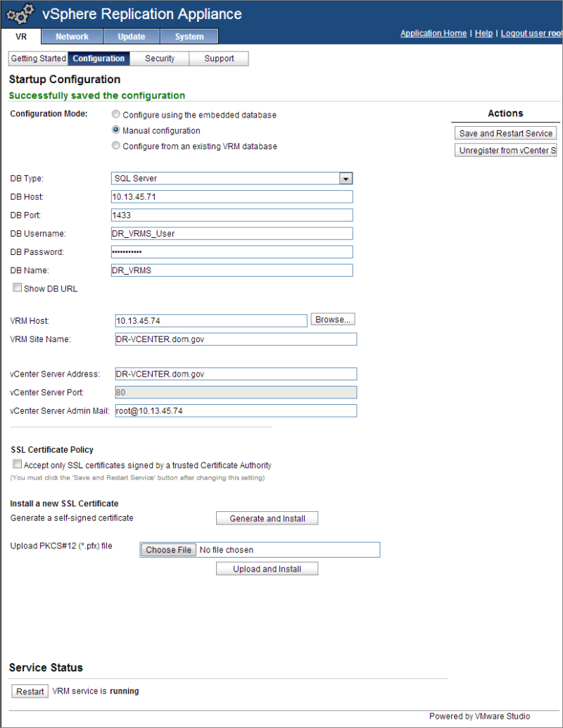Switch to the Support sub-tab

[219, 58]
